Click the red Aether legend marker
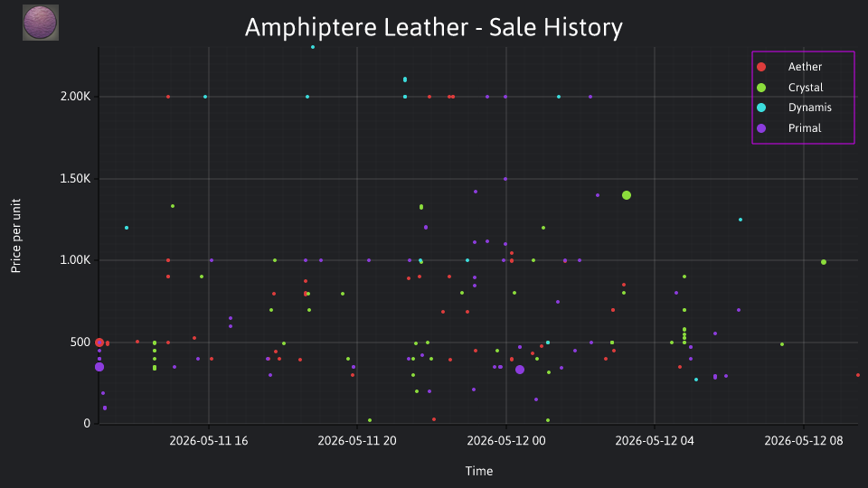 [761, 67]
